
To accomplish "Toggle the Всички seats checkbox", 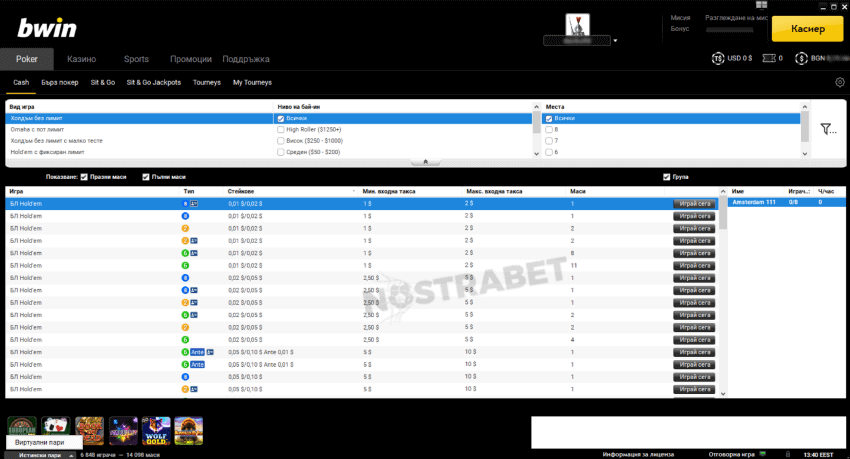I will 549,119.
